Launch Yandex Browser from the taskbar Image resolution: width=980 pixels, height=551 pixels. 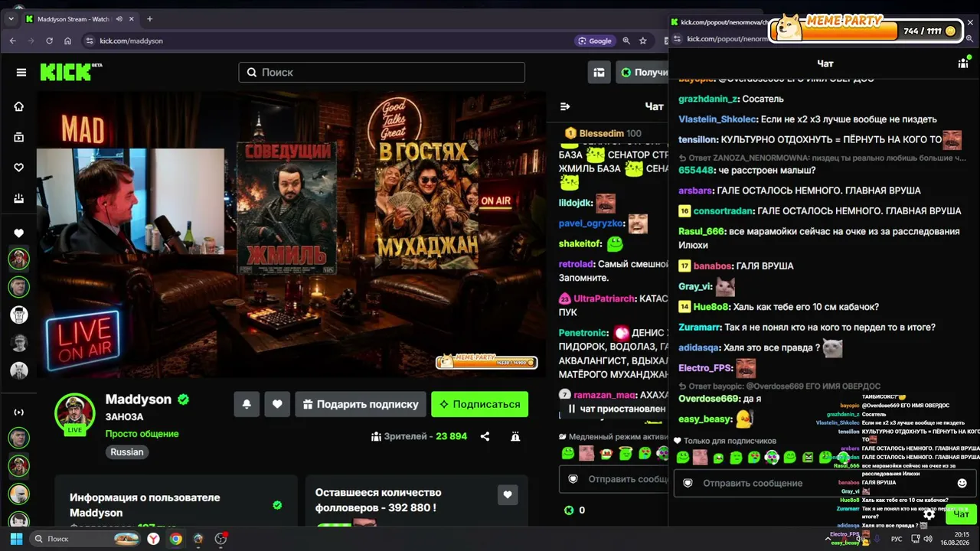click(x=153, y=539)
